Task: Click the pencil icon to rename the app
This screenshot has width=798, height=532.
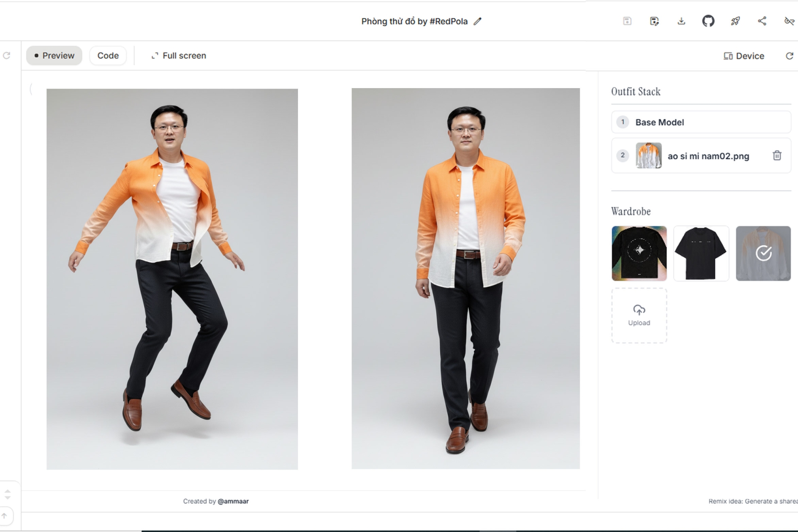Action: 478,21
